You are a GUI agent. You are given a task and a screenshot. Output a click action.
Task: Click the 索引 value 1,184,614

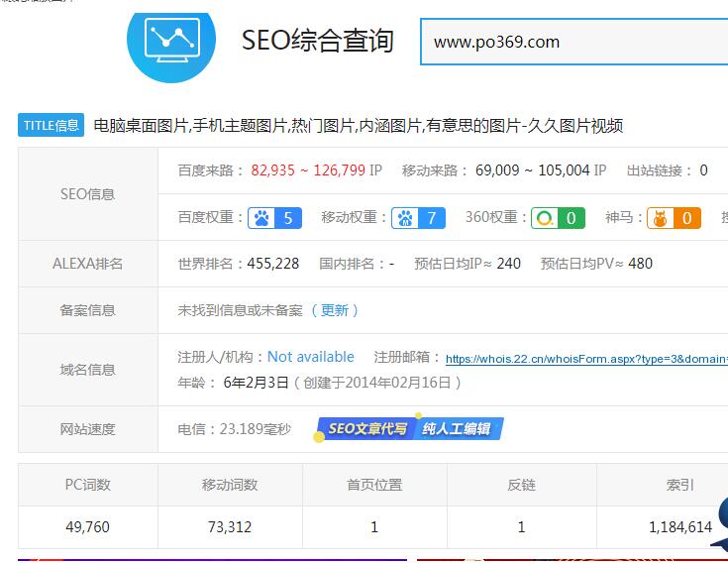coord(680,527)
